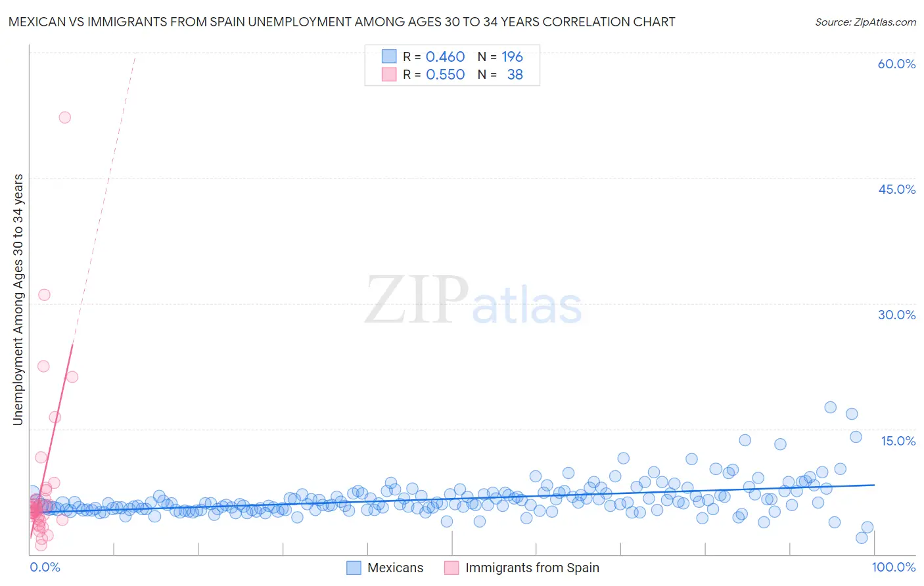Click the highest pink outlier point near 52%
The image size is (924, 586).
(x=64, y=118)
